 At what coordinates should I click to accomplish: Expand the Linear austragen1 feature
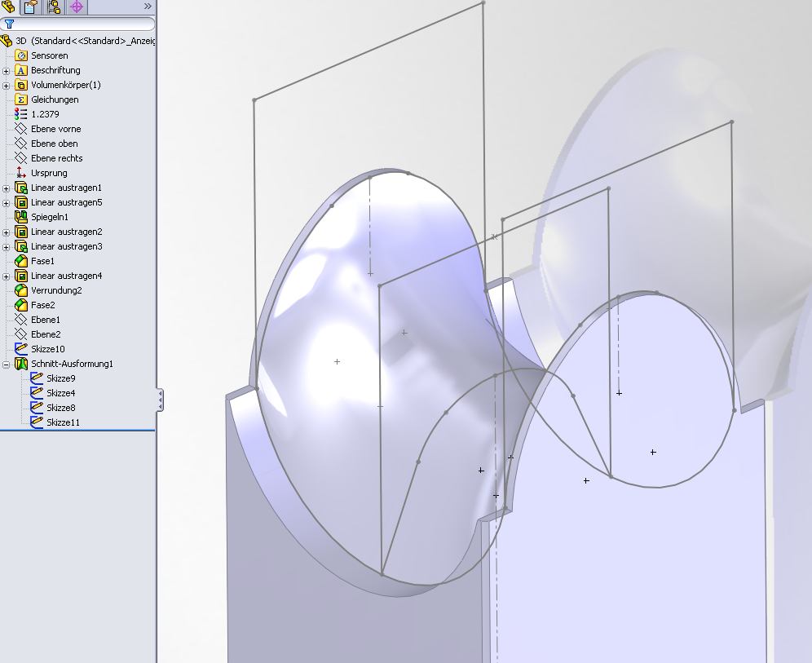click(7, 188)
